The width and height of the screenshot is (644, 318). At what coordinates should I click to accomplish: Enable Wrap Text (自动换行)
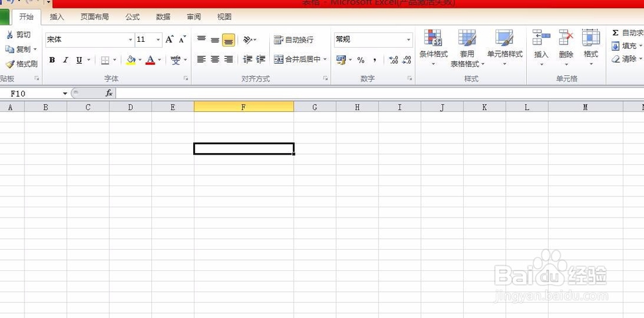294,40
